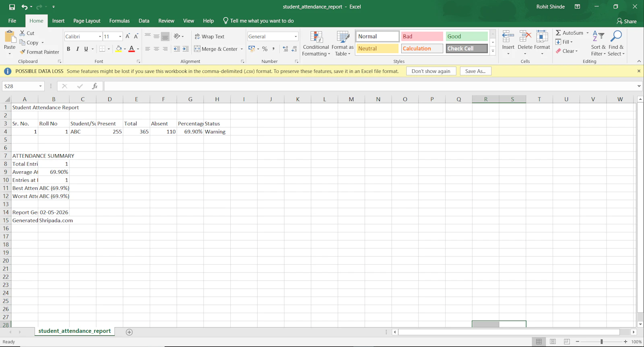The height and width of the screenshot is (347, 644).
Task: Click the Don't show again button
Action: coord(431,71)
